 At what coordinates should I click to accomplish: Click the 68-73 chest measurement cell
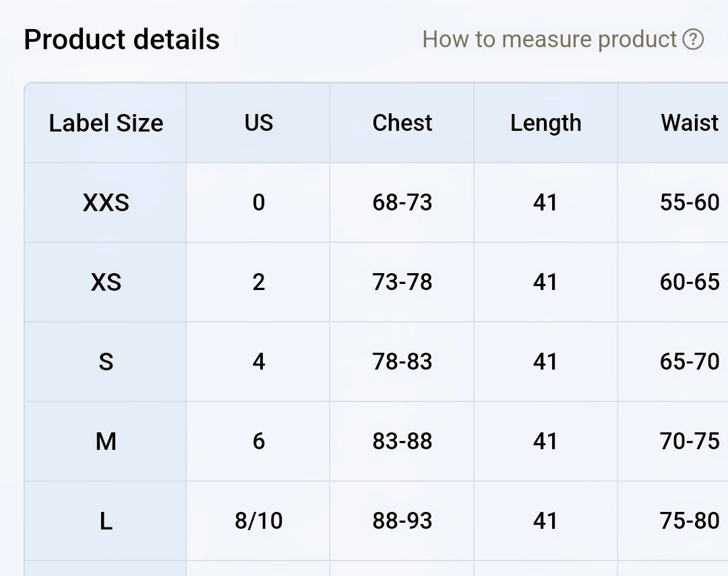pyautogui.click(x=402, y=202)
